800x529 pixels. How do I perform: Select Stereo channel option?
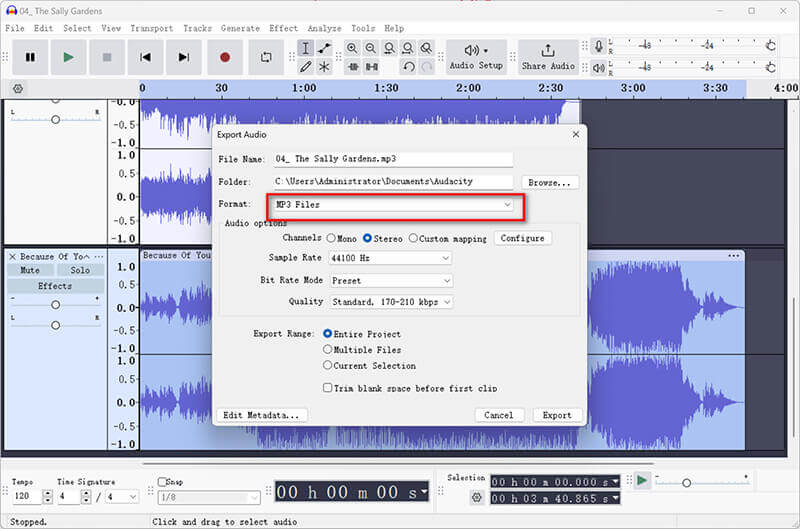click(367, 238)
